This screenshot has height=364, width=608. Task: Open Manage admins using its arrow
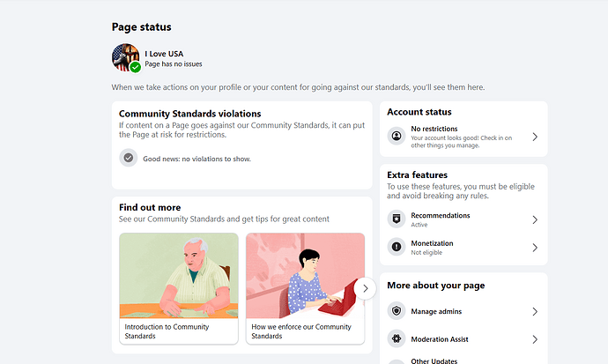[535, 311]
